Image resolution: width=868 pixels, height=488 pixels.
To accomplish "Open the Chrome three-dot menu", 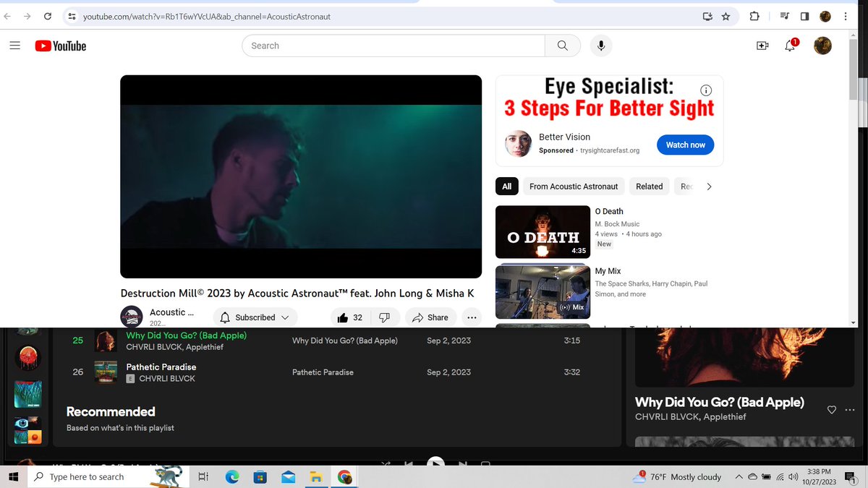I will coord(846,16).
